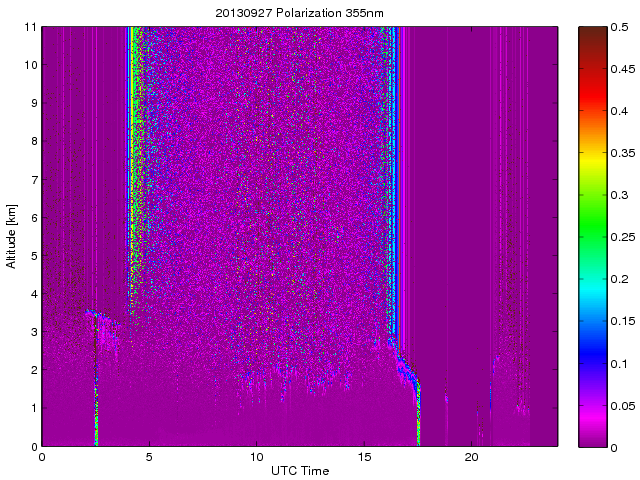Click the colorbar at the blue 0.1 level
This screenshot has width=640, height=480.
coord(593,363)
